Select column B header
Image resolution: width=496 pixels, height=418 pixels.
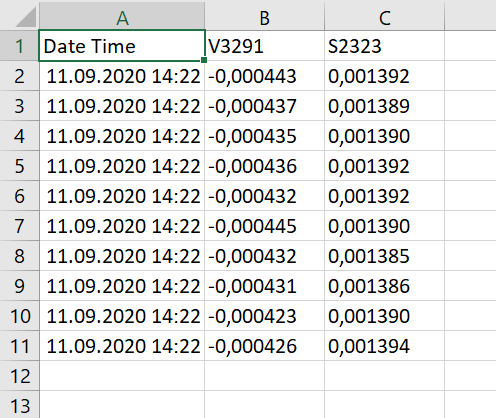coord(264,16)
